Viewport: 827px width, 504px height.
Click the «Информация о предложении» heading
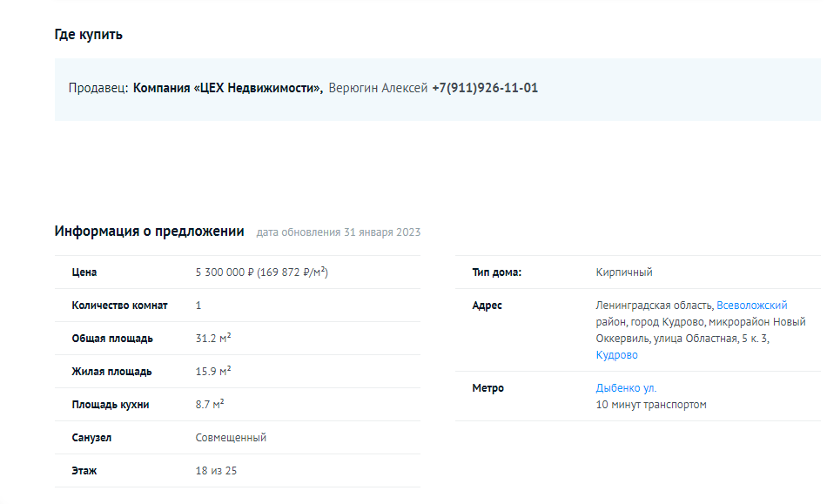pyautogui.click(x=149, y=232)
